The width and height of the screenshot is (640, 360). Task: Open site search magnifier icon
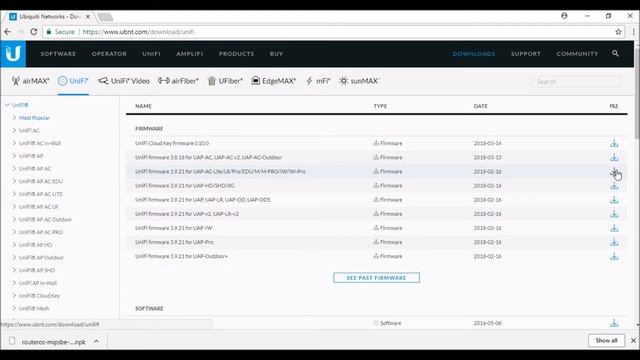pyautogui.click(x=615, y=53)
